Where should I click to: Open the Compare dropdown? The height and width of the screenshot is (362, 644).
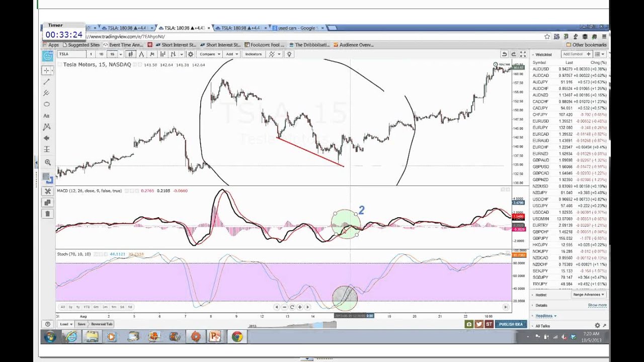pos(209,54)
